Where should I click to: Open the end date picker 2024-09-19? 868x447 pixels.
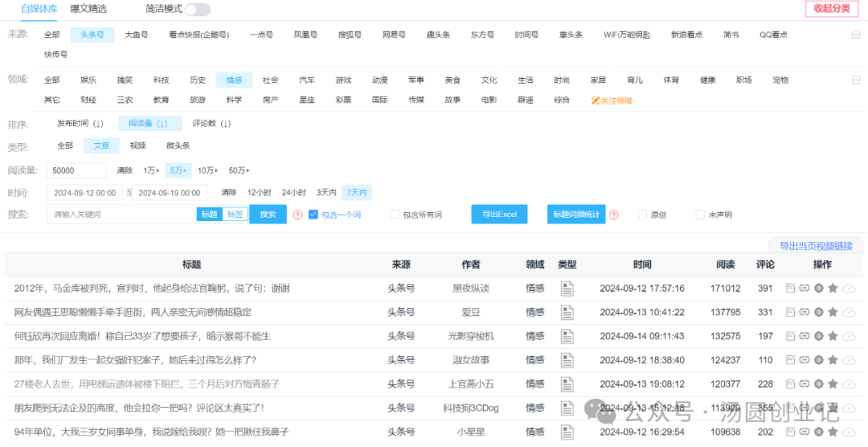(170, 193)
